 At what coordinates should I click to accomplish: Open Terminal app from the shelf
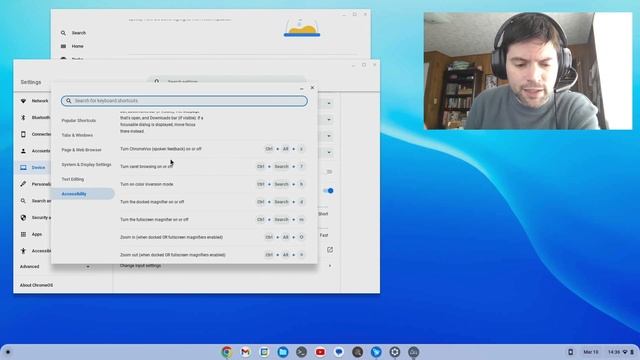301,352
